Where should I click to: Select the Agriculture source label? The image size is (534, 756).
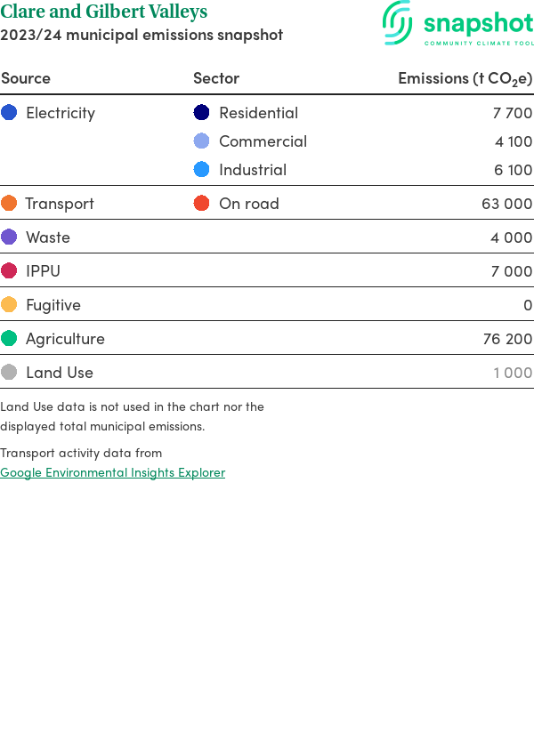[x=65, y=339]
